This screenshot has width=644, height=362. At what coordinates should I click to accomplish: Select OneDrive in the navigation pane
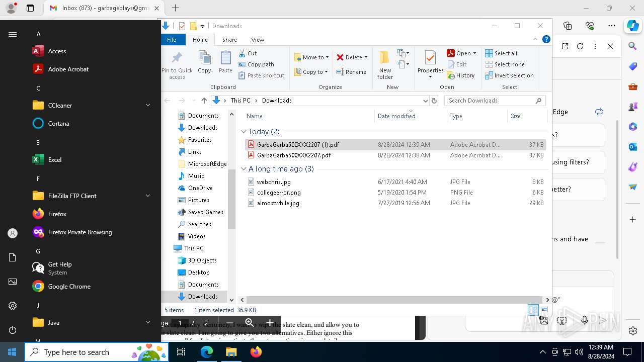coord(200,188)
